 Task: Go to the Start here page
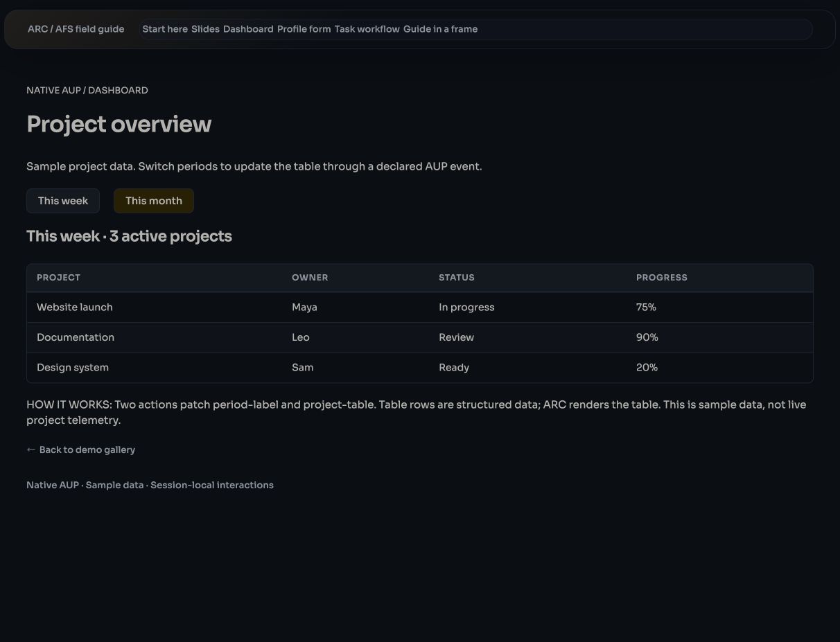[165, 29]
